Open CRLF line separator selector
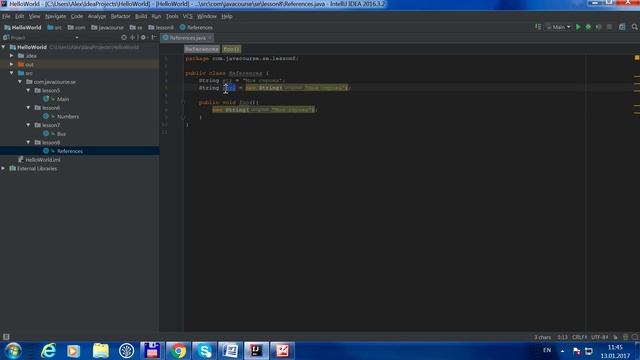The width and height of the screenshot is (640, 360). (579, 337)
